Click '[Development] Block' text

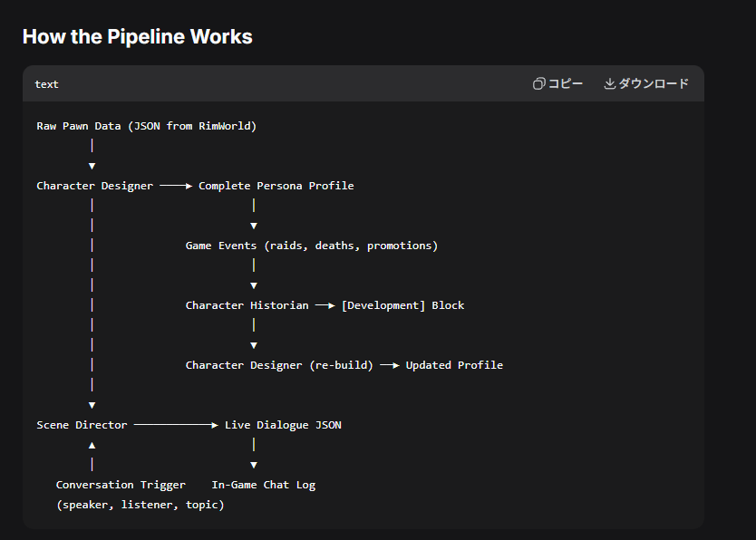(x=403, y=305)
